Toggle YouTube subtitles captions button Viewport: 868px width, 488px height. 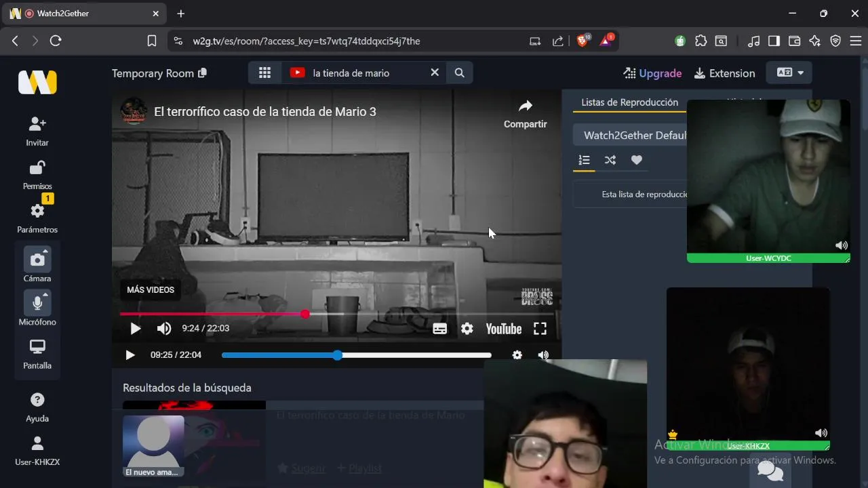coord(439,329)
